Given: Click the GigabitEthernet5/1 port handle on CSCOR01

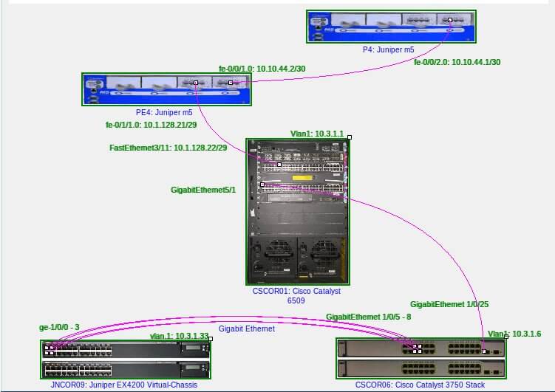Looking at the screenshot, I should 262,185.
